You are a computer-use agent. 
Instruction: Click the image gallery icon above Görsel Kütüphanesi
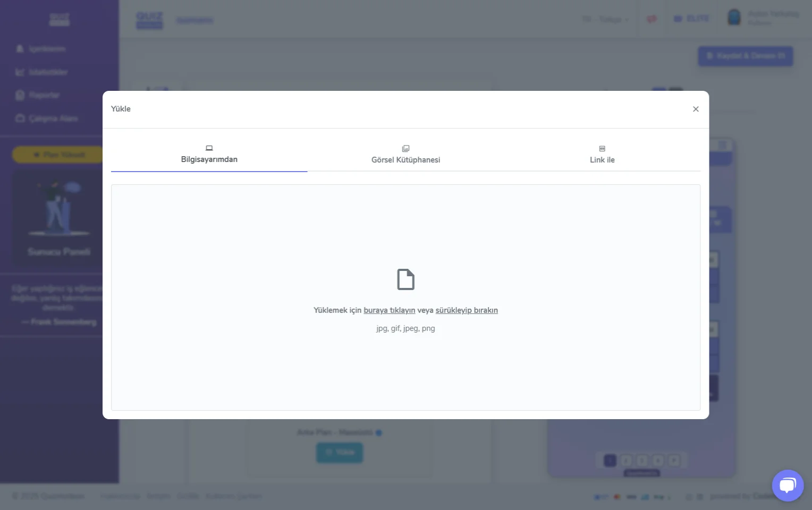point(405,149)
